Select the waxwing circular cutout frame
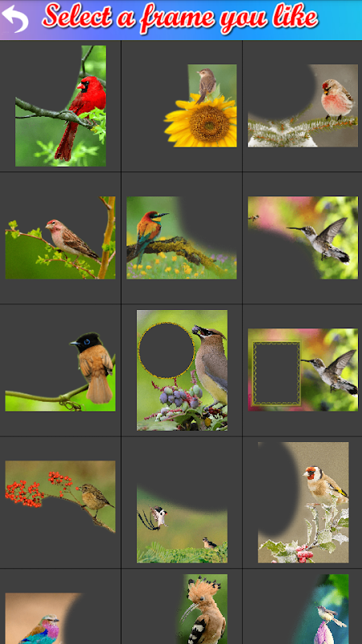Screen dimensions: 362x644 tap(182, 370)
